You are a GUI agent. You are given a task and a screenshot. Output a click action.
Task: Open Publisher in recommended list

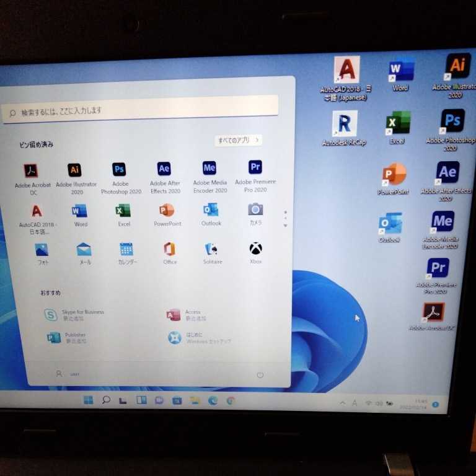click(x=66, y=338)
